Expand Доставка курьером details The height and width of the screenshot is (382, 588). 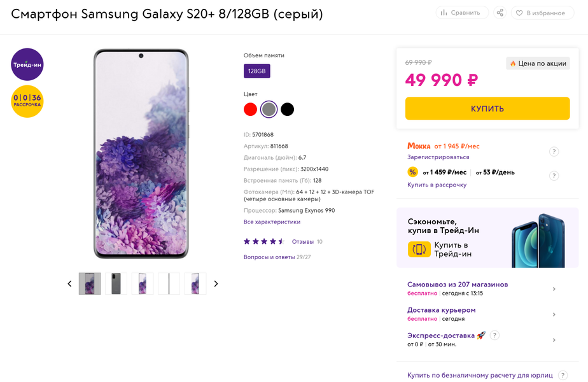coord(554,315)
